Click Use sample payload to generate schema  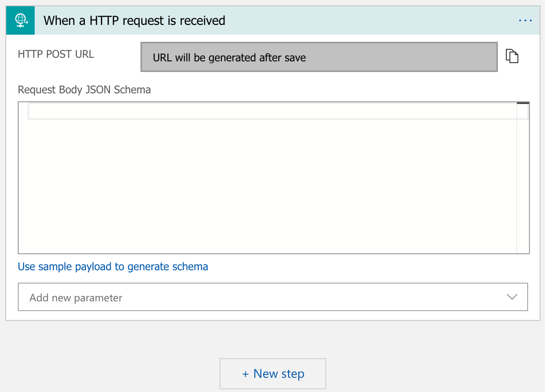113,267
